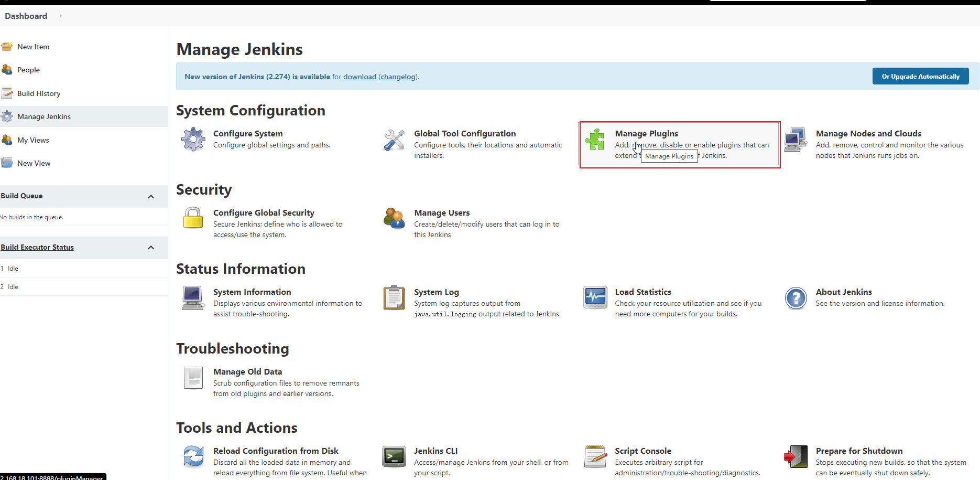Open Script Console title link

(x=643, y=451)
